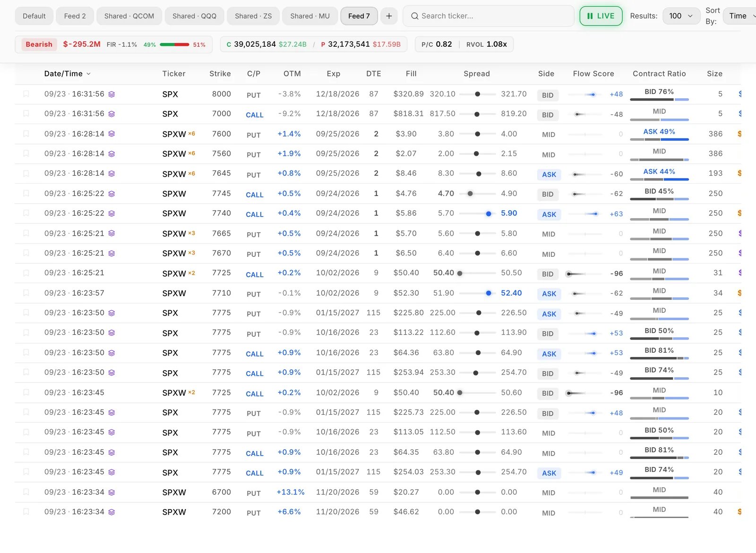This screenshot has width=756, height=553.
Task: Click the ×2 badge on the 16:23:45 SPXW 7725 row
Action: 192,392
